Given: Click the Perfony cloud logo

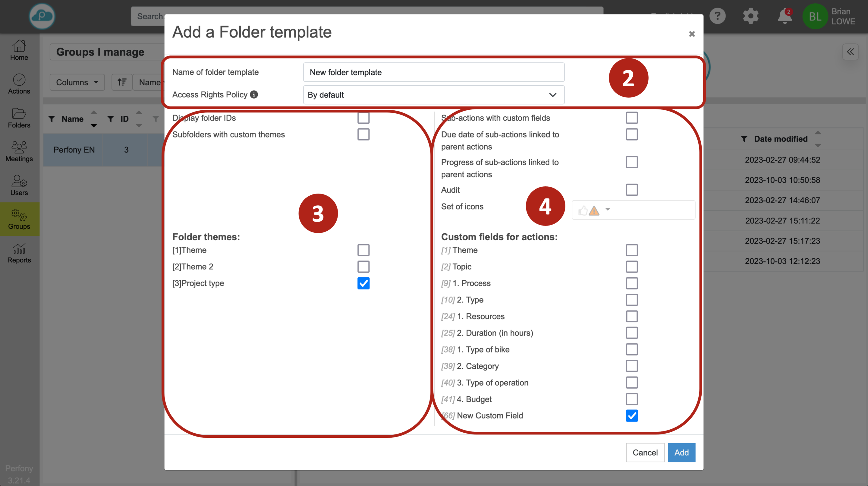Looking at the screenshot, I should click(x=42, y=16).
